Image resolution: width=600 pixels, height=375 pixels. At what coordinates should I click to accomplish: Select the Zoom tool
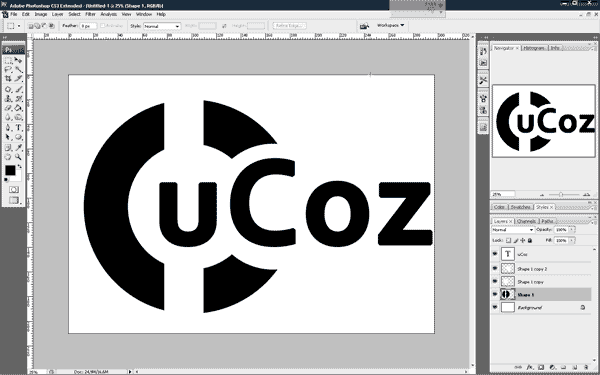[x=18, y=157]
